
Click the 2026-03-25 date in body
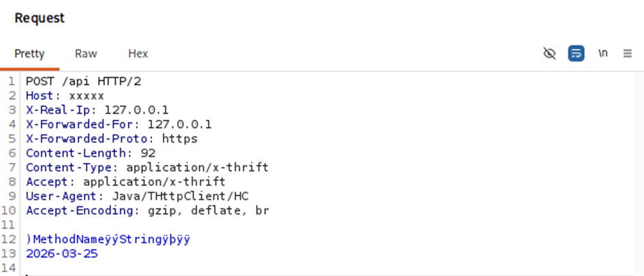(61, 254)
